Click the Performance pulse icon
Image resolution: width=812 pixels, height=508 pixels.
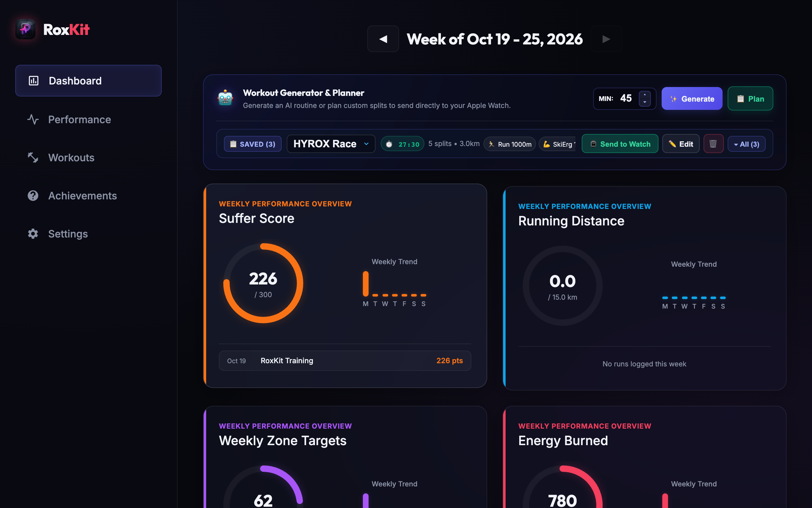click(x=33, y=119)
